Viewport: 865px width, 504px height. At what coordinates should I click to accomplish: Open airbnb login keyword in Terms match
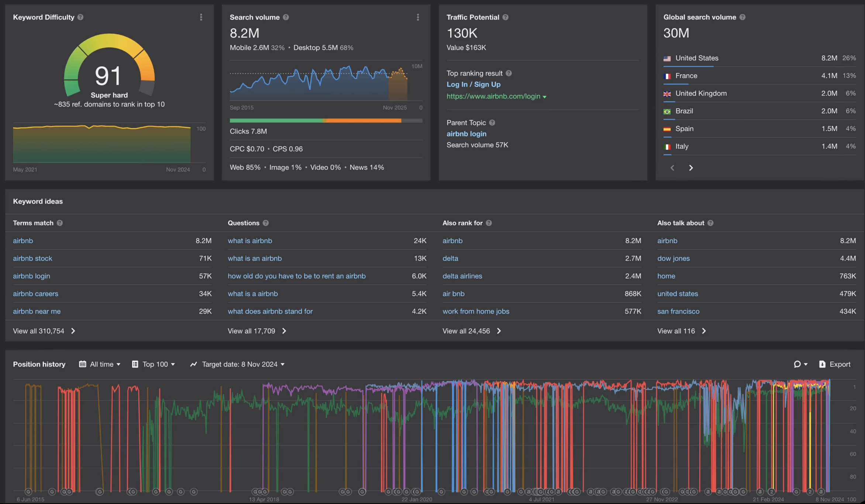(x=31, y=276)
